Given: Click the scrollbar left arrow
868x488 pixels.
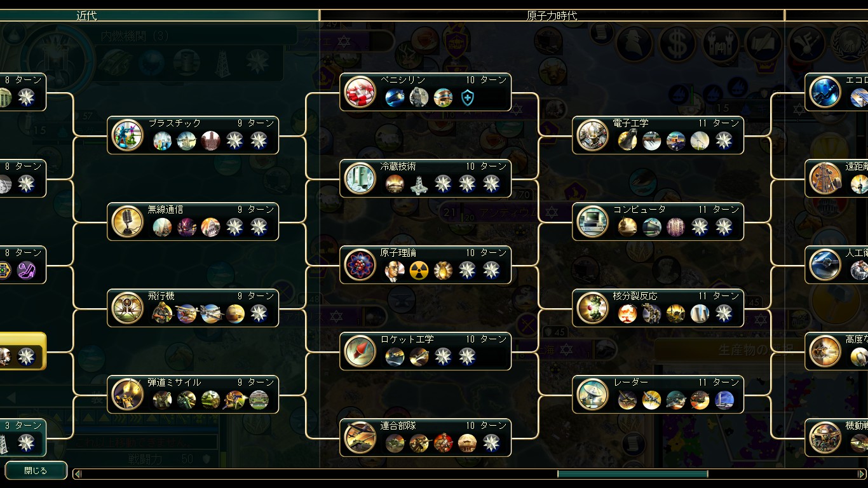Looking at the screenshot, I should tap(78, 473).
